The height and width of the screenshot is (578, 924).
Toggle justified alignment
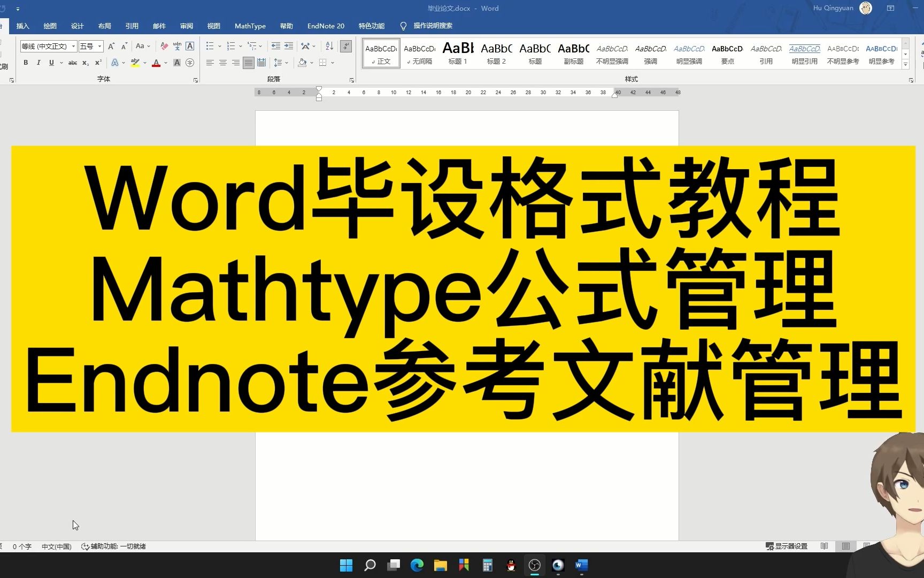tap(249, 63)
